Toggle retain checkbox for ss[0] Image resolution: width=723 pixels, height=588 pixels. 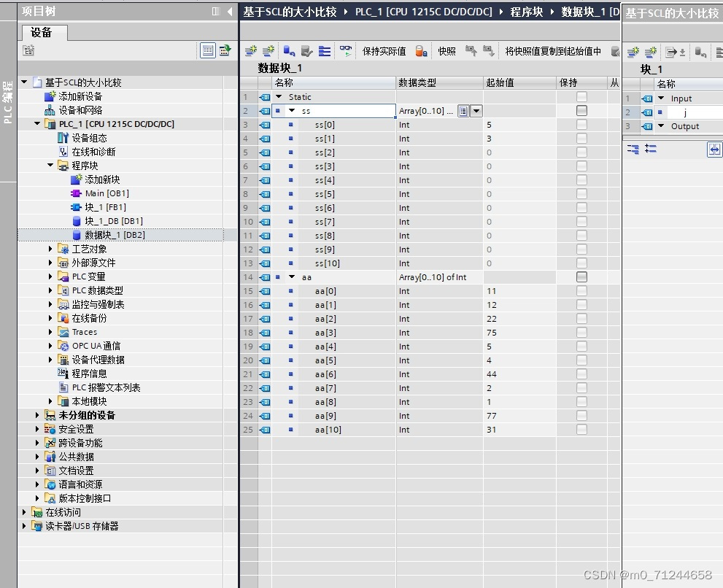point(582,125)
